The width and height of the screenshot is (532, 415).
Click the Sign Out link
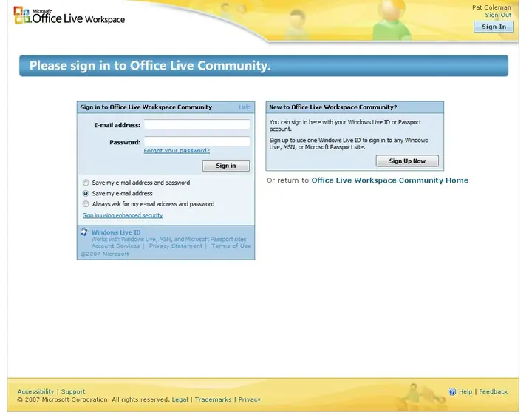coord(498,15)
